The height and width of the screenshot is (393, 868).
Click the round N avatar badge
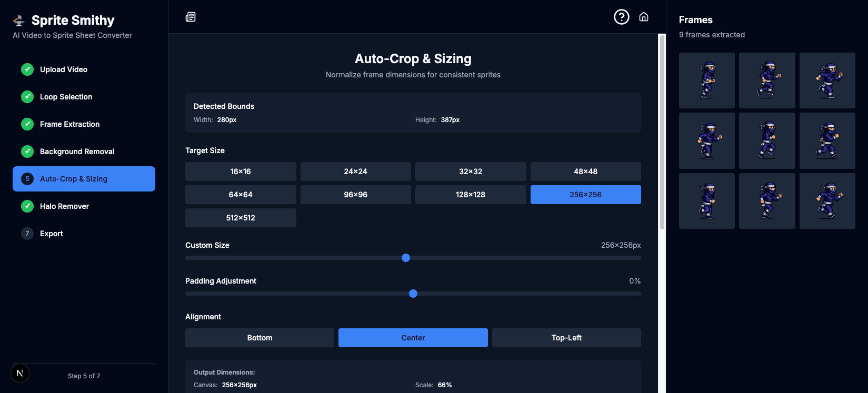20,374
